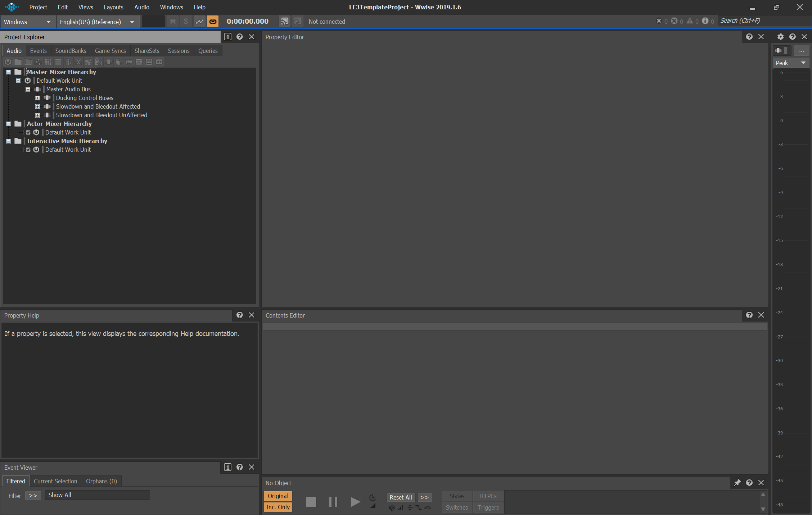
Task: Click the solid Physical Folder toolbar icon
Action: click(x=18, y=62)
